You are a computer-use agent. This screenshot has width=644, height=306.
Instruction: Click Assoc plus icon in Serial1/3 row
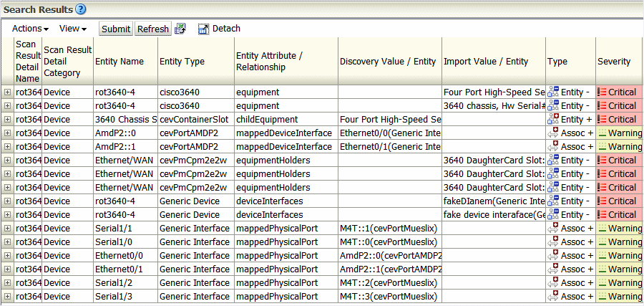553,296
